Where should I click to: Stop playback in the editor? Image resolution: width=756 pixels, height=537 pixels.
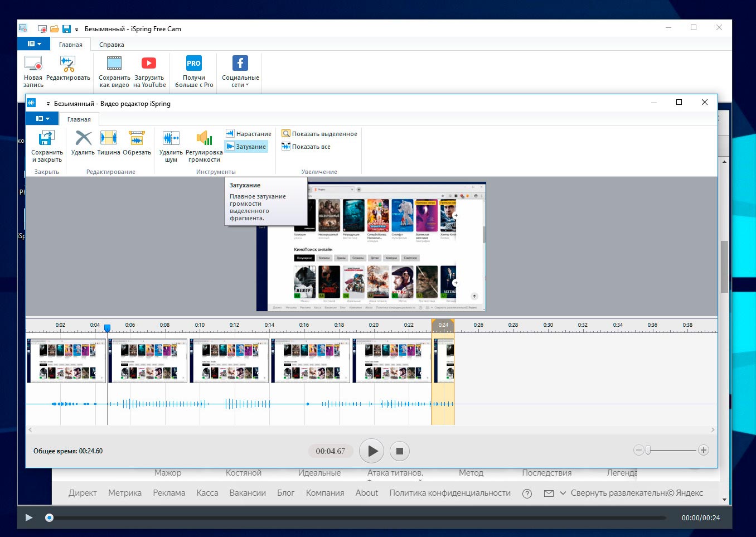(399, 451)
